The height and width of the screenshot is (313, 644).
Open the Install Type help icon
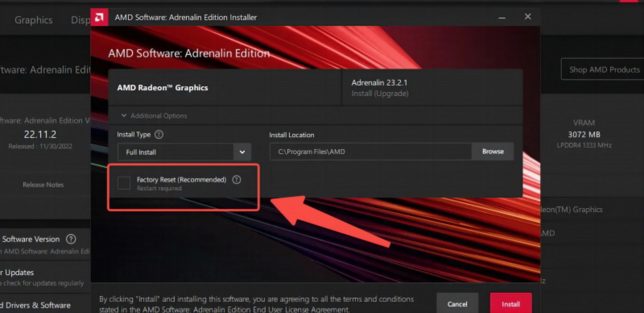159,134
